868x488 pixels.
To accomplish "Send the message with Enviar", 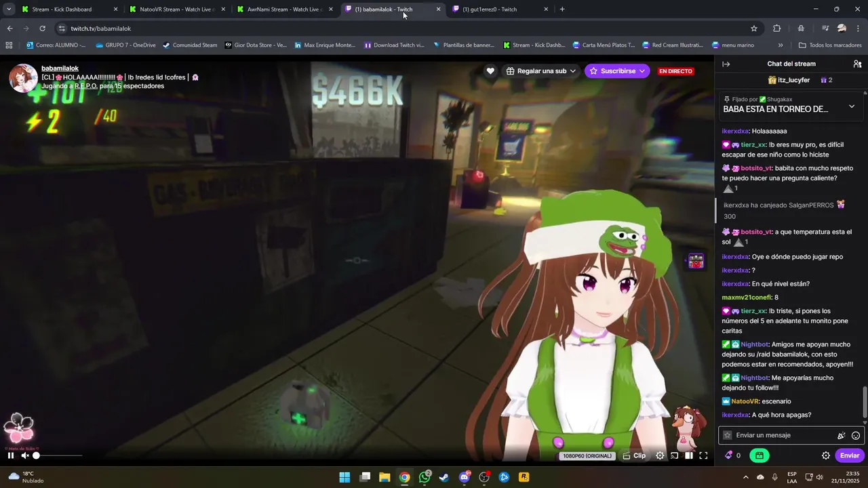I will coord(850,455).
